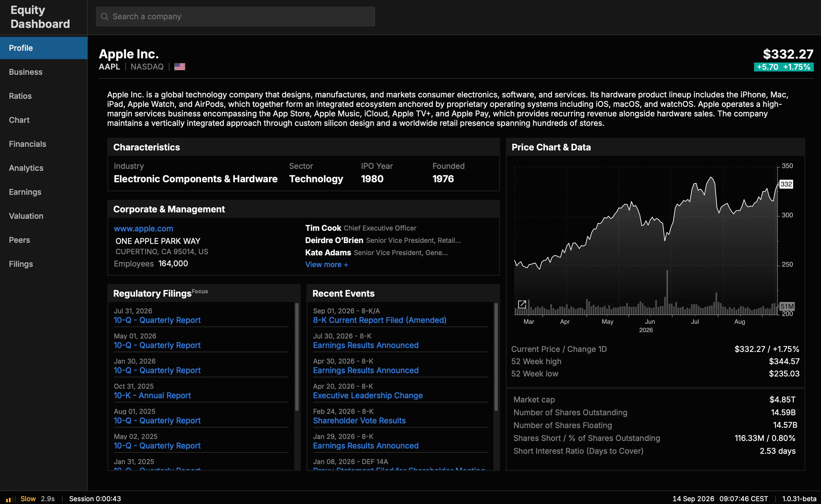Click the Apple Inc. company title

click(x=129, y=54)
